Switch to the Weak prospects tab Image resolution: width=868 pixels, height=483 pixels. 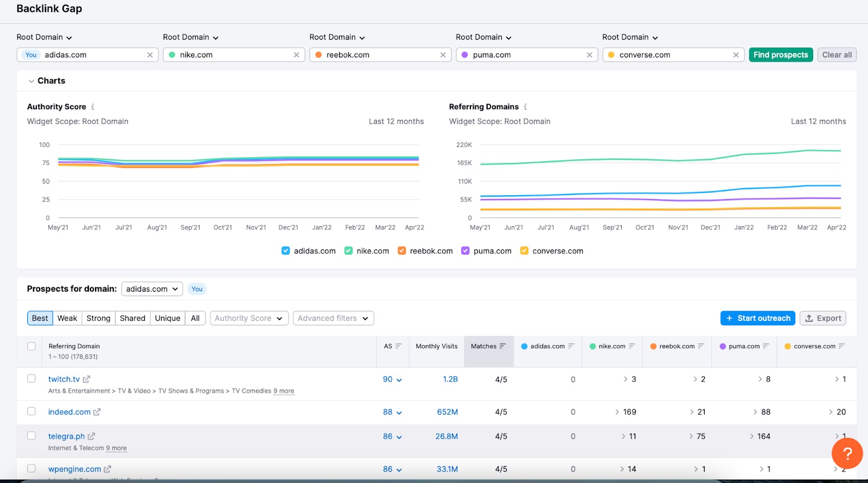[x=67, y=318]
